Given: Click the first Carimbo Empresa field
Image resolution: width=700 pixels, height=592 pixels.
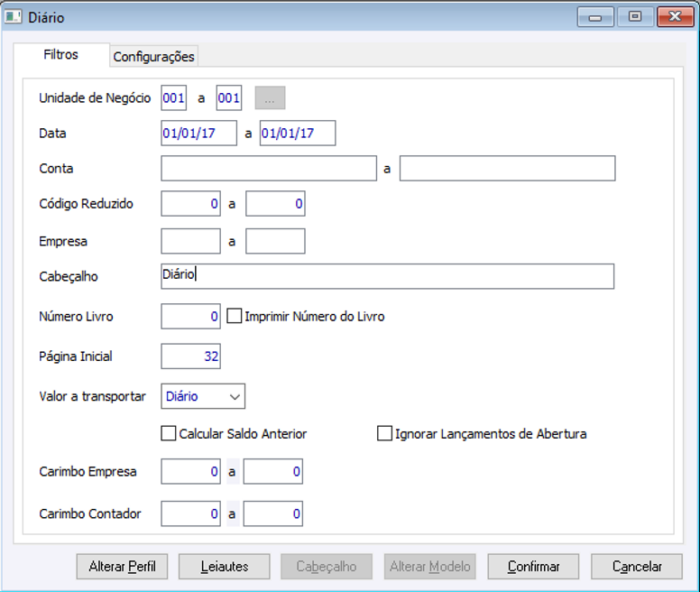Looking at the screenshot, I should (190, 471).
